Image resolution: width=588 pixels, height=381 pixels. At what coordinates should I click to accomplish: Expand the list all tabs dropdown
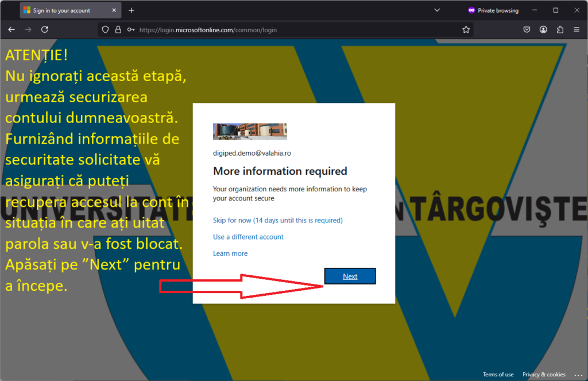pyautogui.click(x=437, y=10)
